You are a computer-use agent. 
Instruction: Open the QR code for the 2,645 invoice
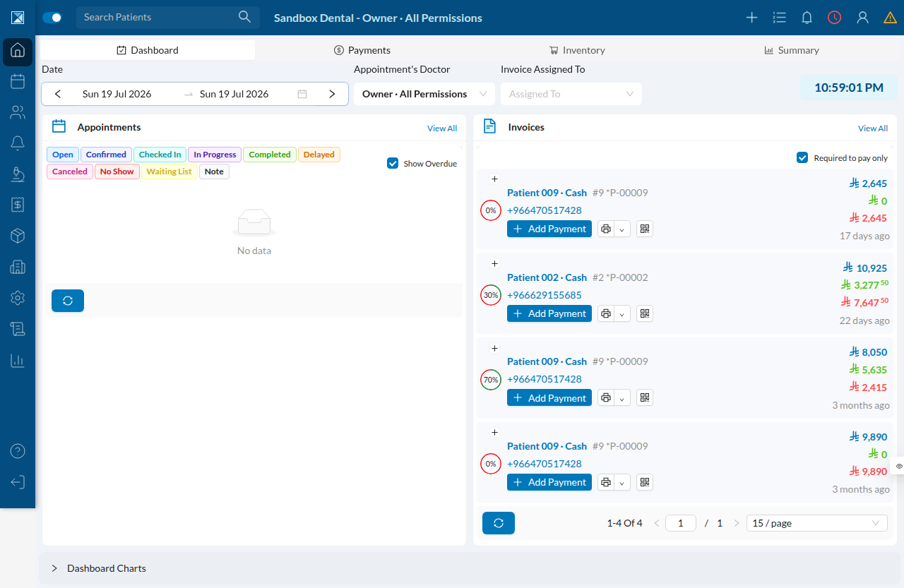pos(645,229)
